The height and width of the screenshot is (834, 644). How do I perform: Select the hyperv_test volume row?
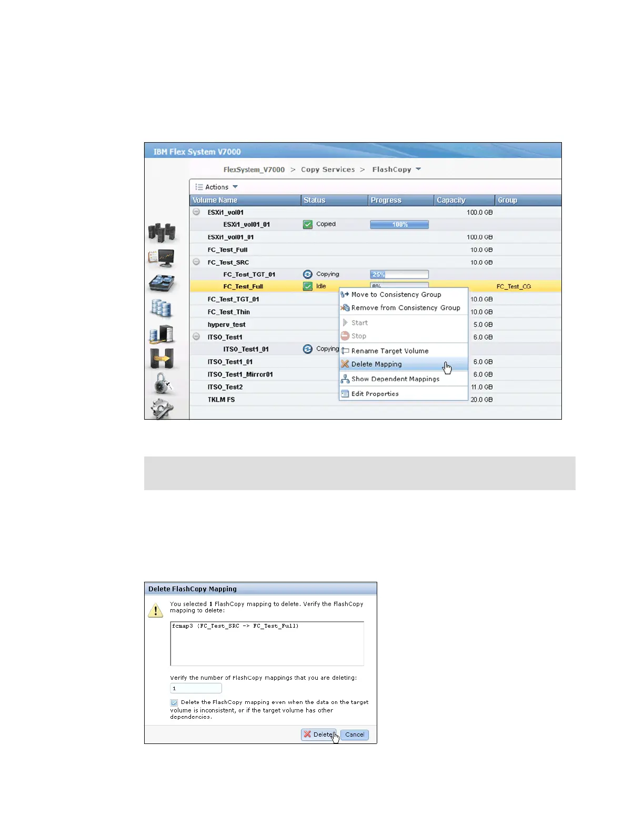(x=376, y=325)
